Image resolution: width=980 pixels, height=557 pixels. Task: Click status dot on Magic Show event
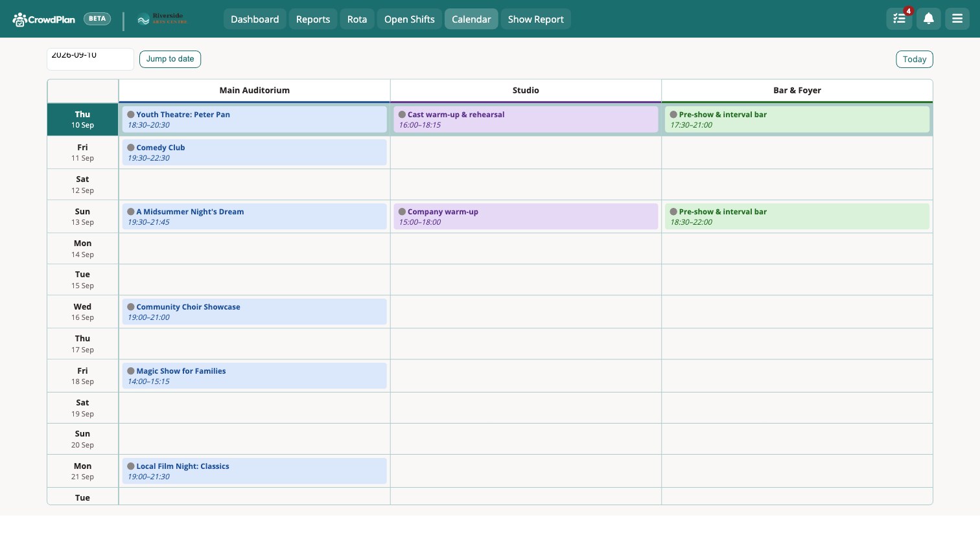pos(131,371)
